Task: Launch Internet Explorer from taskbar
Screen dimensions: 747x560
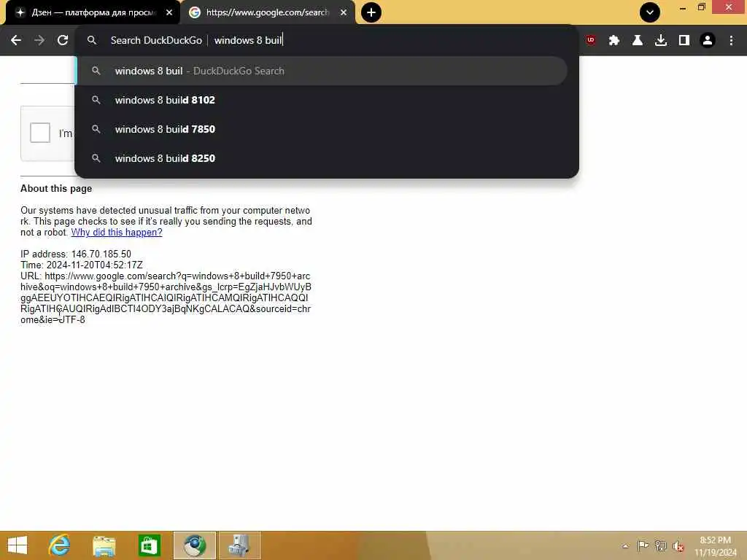Action: (60, 545)
